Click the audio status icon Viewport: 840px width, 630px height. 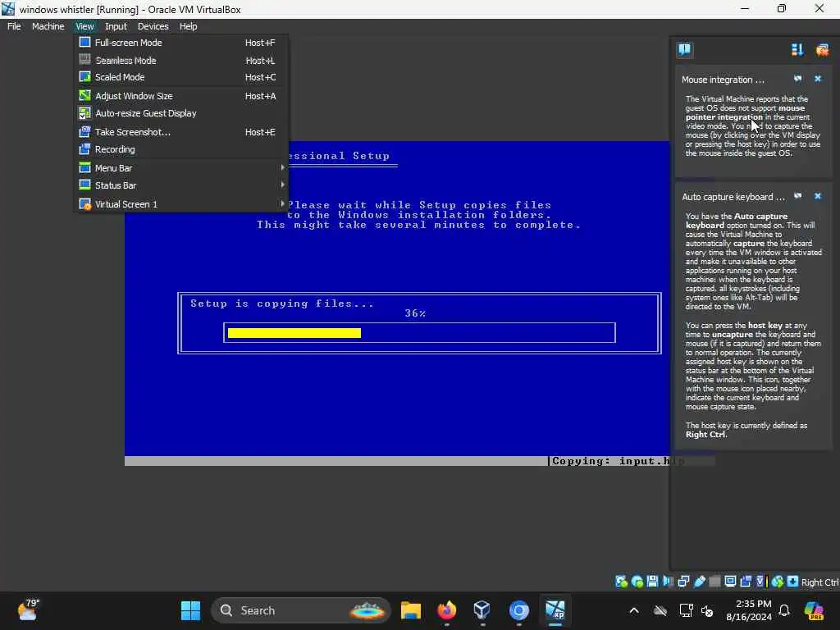[x=668, y=582]
